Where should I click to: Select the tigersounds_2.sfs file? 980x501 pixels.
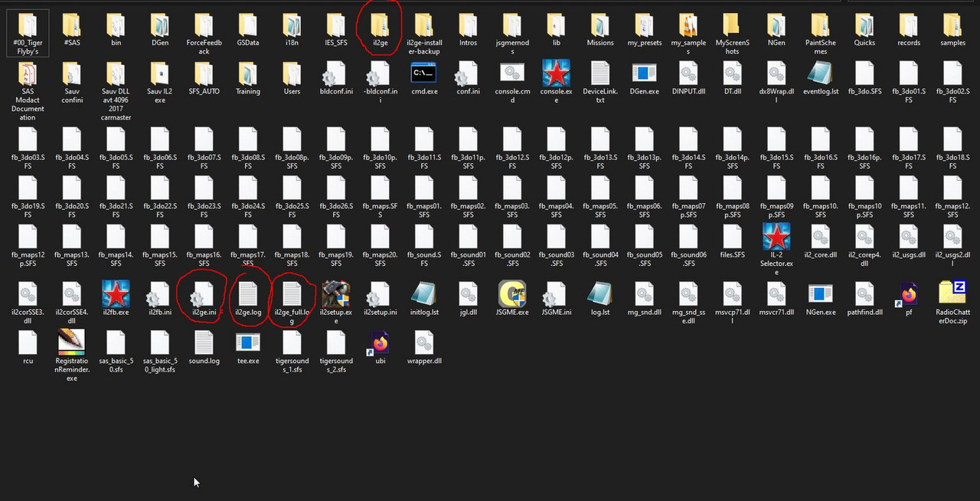(336, 352)
